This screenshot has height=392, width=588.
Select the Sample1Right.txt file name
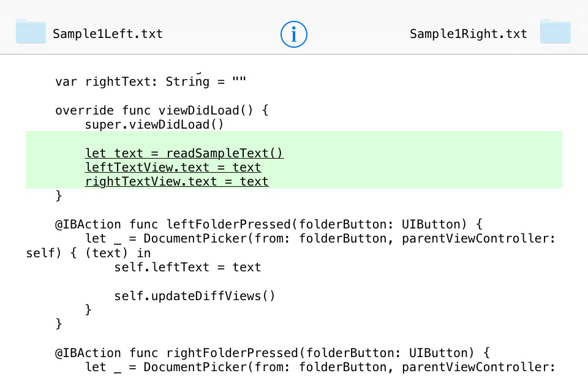click(x=469, y=34)
